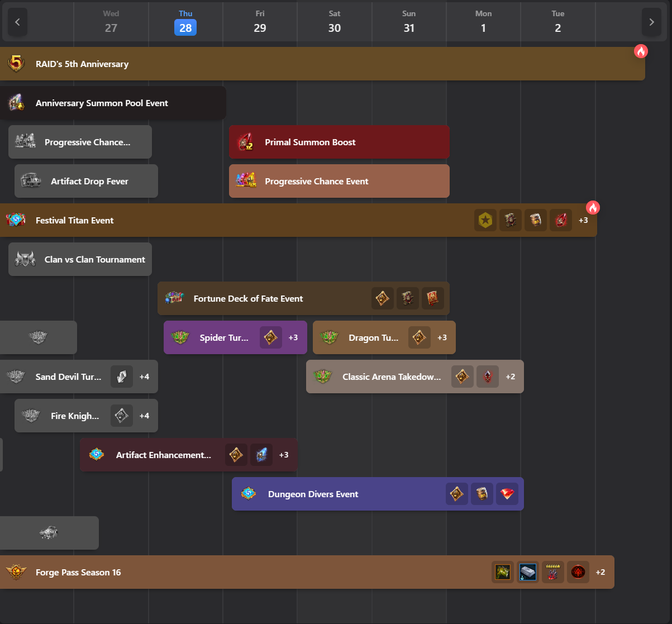Expand +4 more rewards on Sand Devil Tournament
672x624 pixels.
144,377
